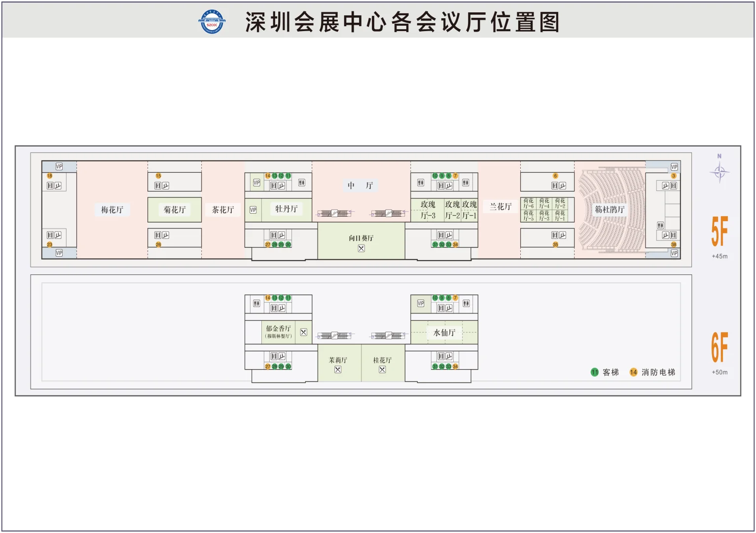Screen dimensions: 756x533
Task: Click the compass icon at top right
Action: 720,172
